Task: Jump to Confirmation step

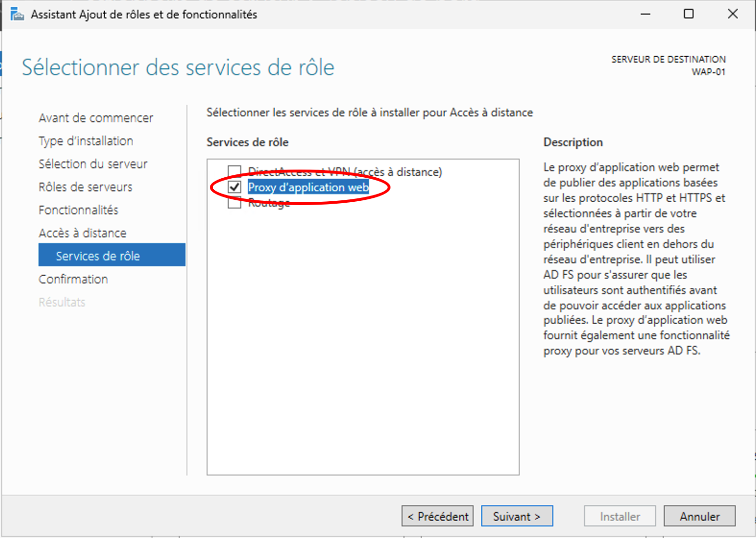Action: pyautogui.click(x=73, y=279)
